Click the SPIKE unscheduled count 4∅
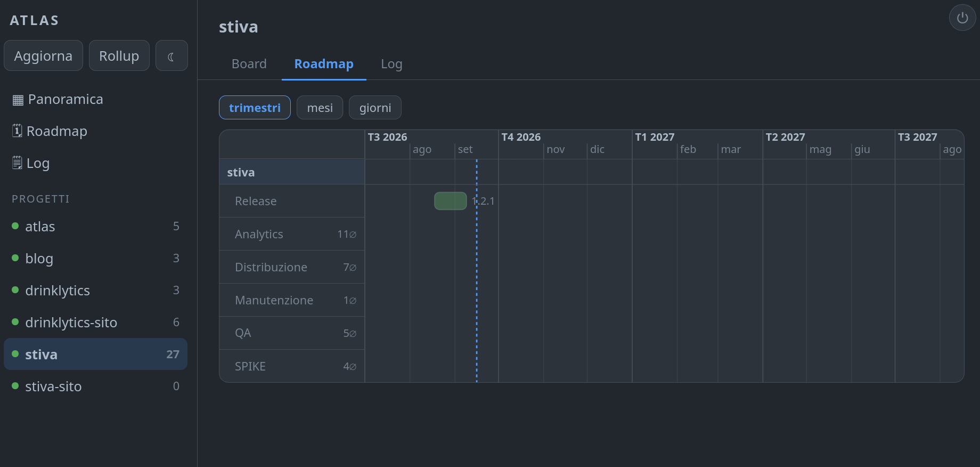The height and width of the screenshot is (467, 980). click(x=350, y=366)
